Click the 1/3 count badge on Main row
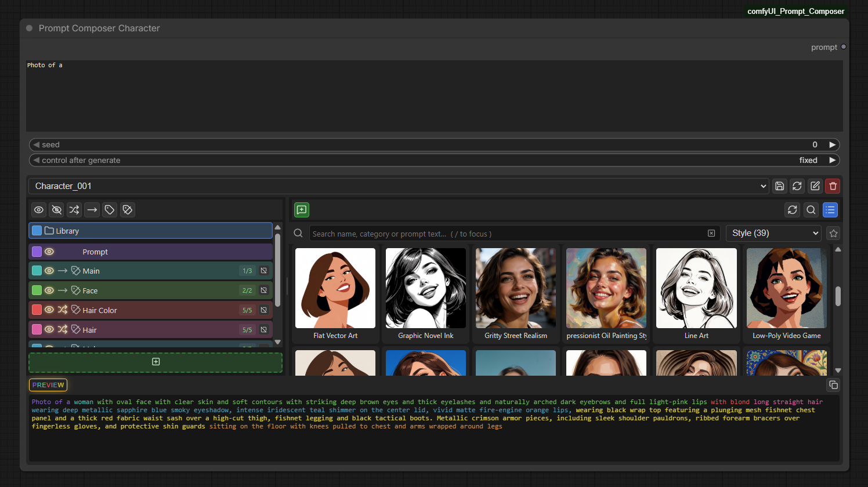 tap(247, 271)
